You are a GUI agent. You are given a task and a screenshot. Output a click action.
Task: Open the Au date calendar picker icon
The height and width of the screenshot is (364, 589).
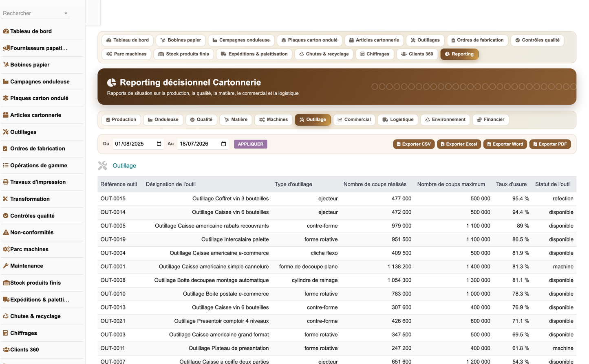point(223,144)
